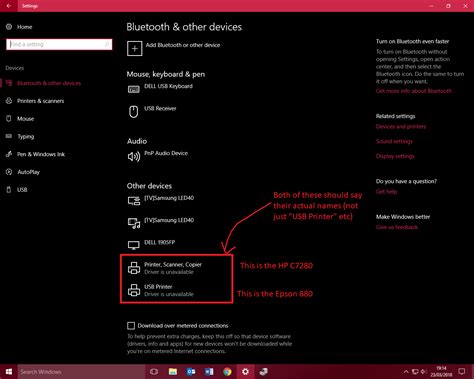Click the Find a setting search box
474x379 pixels.
click(59, 44)
